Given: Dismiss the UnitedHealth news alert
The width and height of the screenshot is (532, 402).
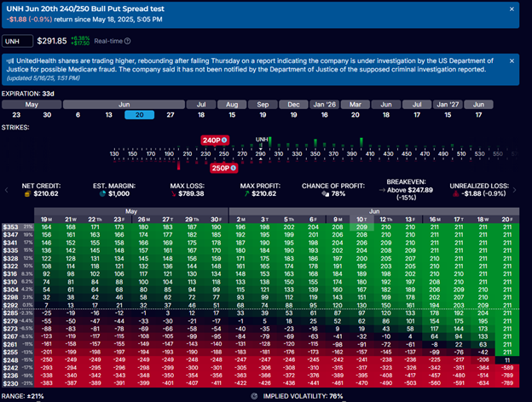Looking at the screenshot, I should pos(512,61).
